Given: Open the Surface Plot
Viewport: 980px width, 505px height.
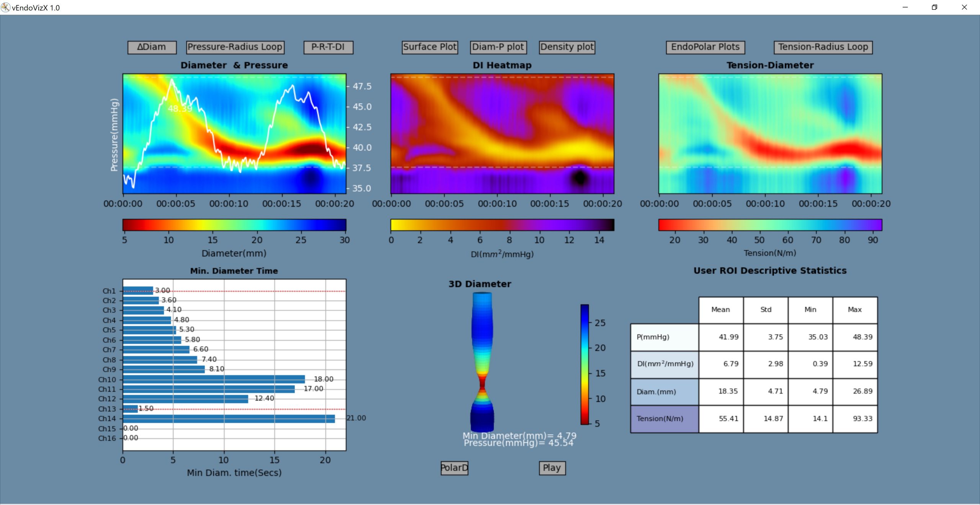Looking at the screenshot, I should 430,47.
